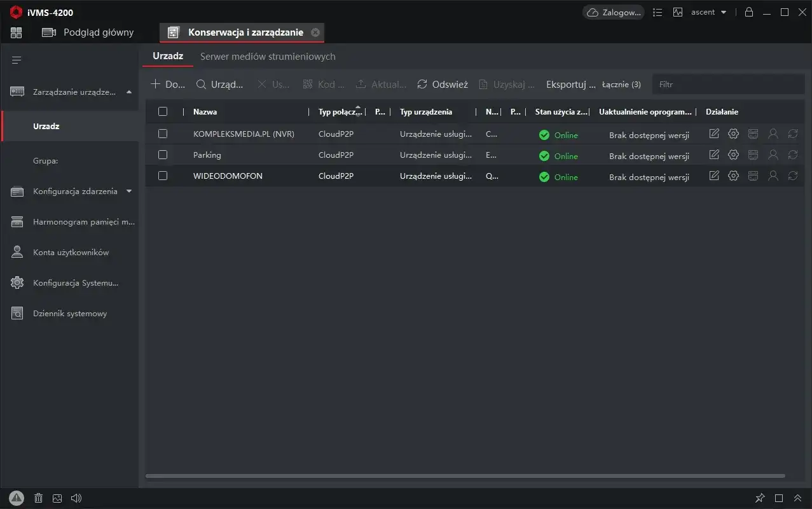Viewport: 812px width, 509px height.
Task: Toggle the speaker sound icon in bottom bar
Action: click(x=76, y=498)
